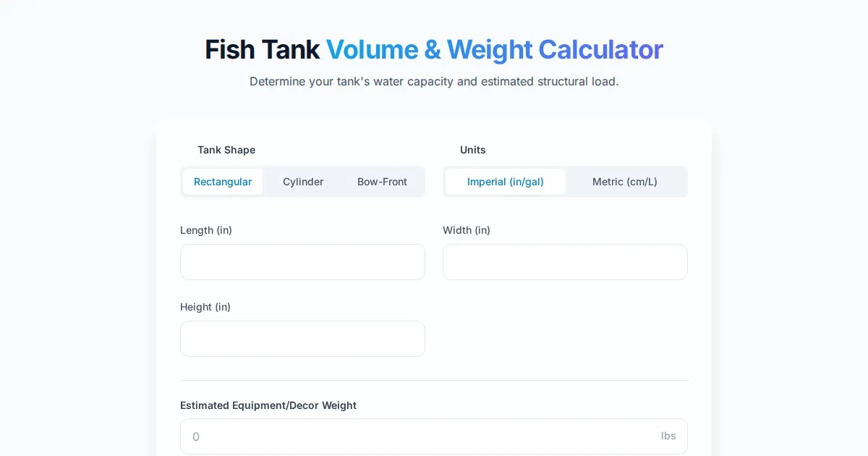The image size is (868, 456).
Task: Click the gradient "Volume & Weight Calculator" heading
Action: [494, 50]
